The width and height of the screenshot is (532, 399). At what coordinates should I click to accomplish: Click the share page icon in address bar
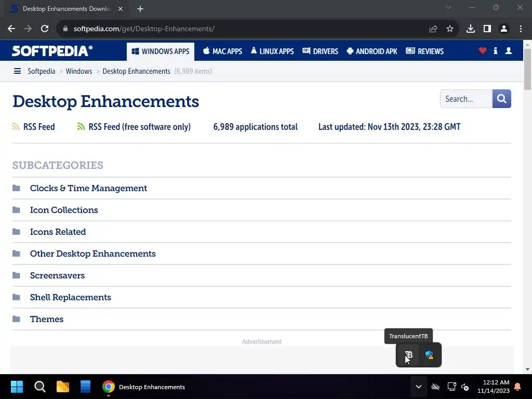pyautogui.click(x=433, y=29)
